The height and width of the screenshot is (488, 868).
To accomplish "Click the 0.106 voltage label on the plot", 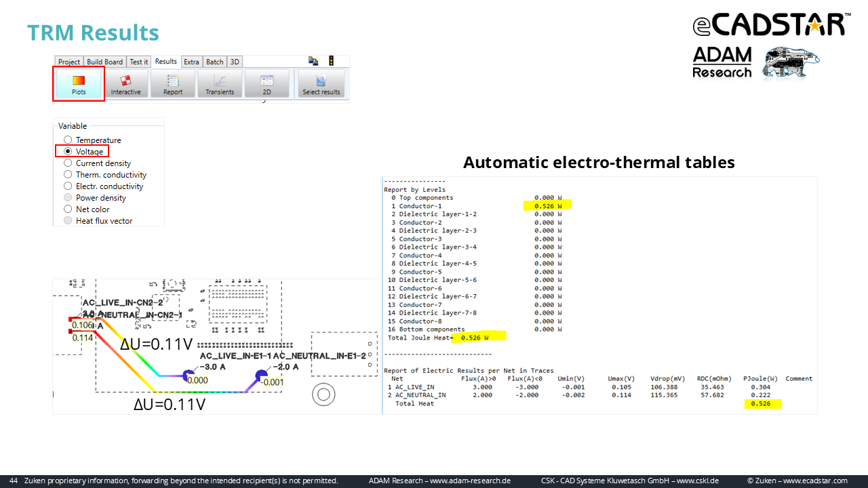I will click(x=82, y=325).
